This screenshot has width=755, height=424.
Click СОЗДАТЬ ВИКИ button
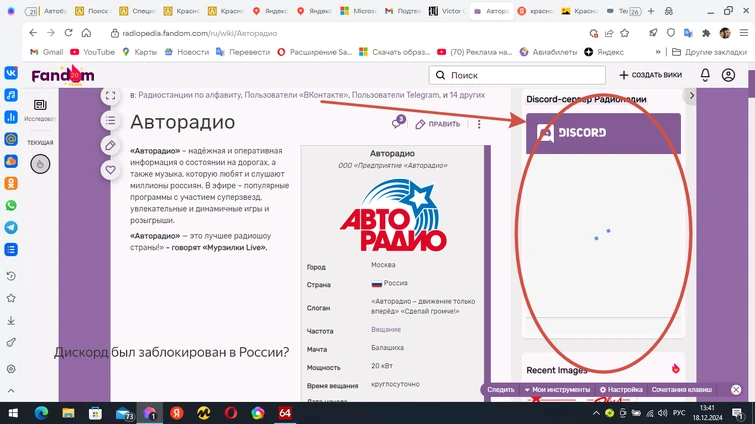(651, 75)
